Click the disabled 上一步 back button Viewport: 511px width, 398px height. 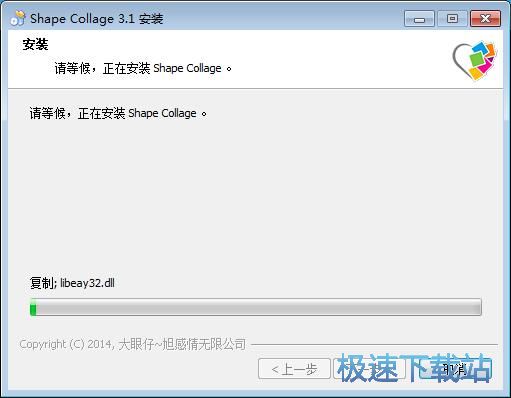[x=294, y=369]
